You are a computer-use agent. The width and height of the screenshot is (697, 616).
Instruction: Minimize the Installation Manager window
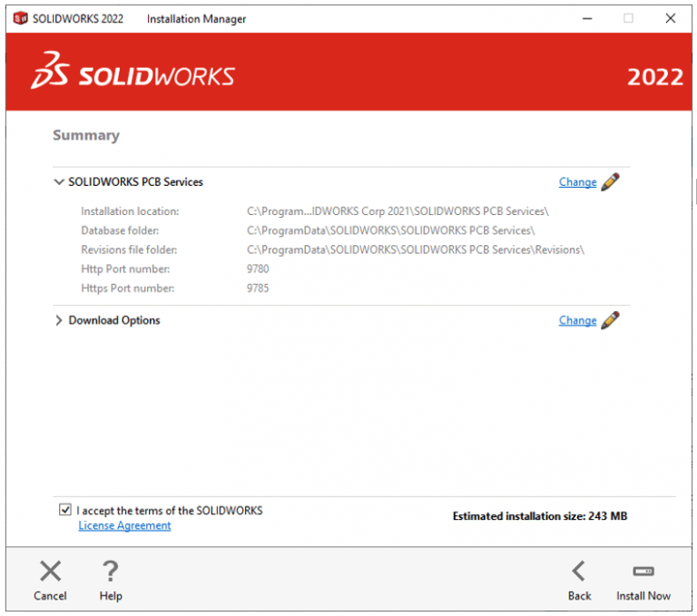pos(587,18)
